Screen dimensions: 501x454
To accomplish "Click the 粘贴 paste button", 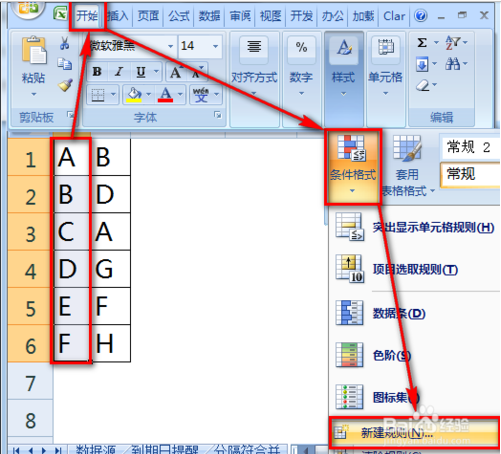I will tap(33, 67).
